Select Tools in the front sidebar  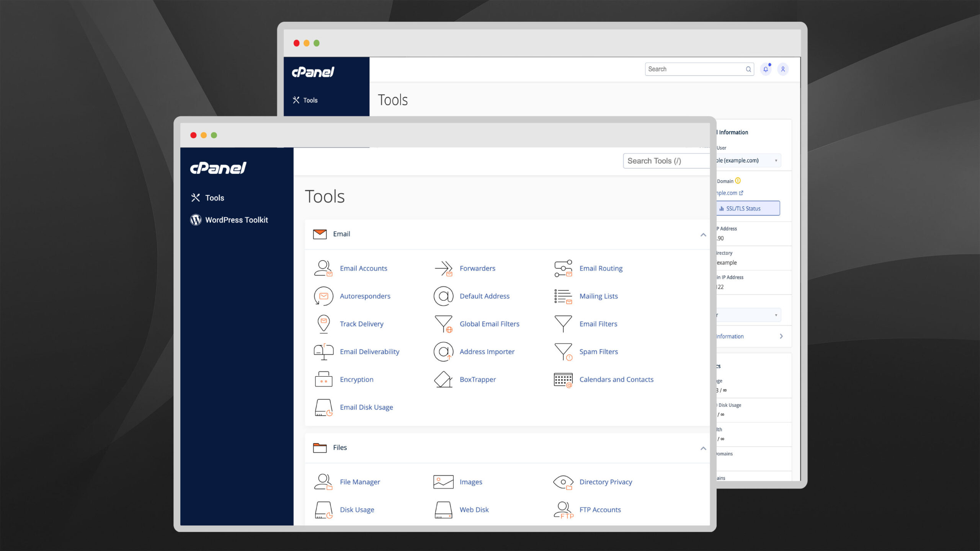214,198
